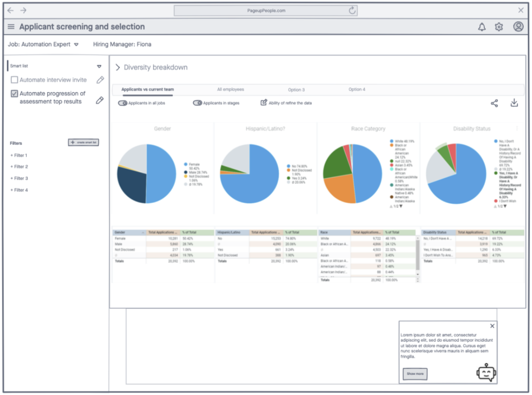Close the browser window with X

click(x=521, y=10)
